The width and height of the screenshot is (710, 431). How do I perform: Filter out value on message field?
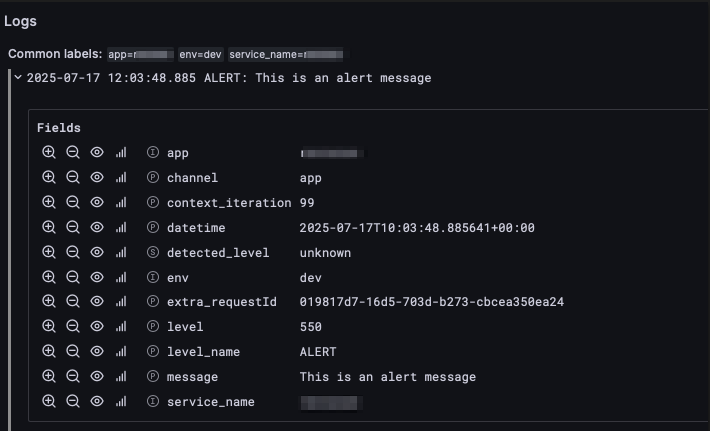coord(72,377)
